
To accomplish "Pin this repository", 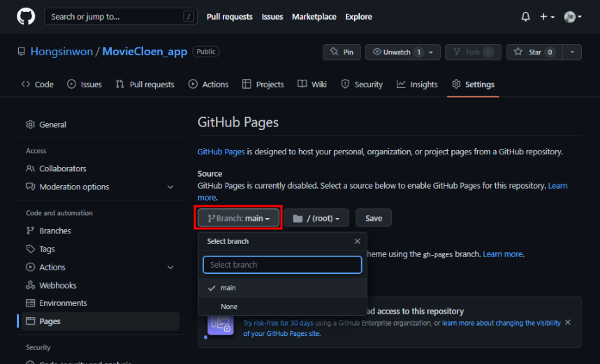I will [x=342, y=52].
